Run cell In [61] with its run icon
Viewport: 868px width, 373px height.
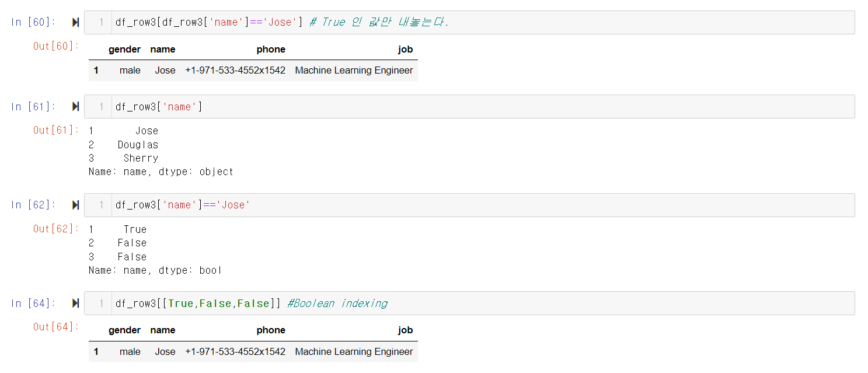pyautogui.click(x=75, y=106)
